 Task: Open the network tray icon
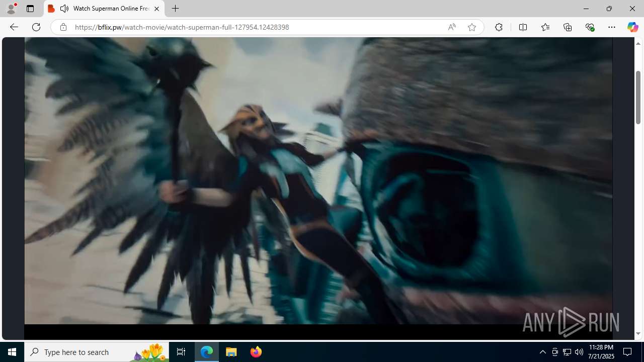tap(567, 352)
